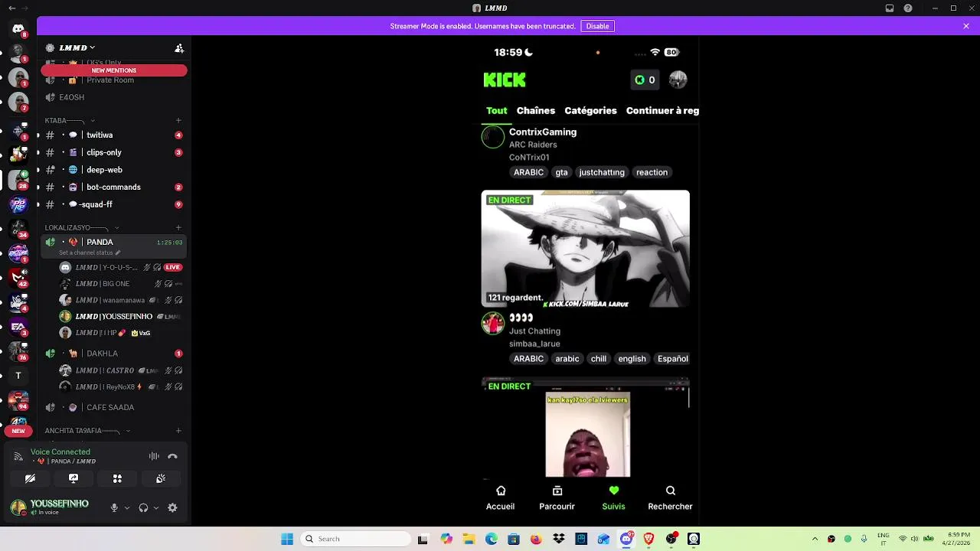Open the server icon labeled T
This screenshot has height=551, width=980.
[18, 376]
